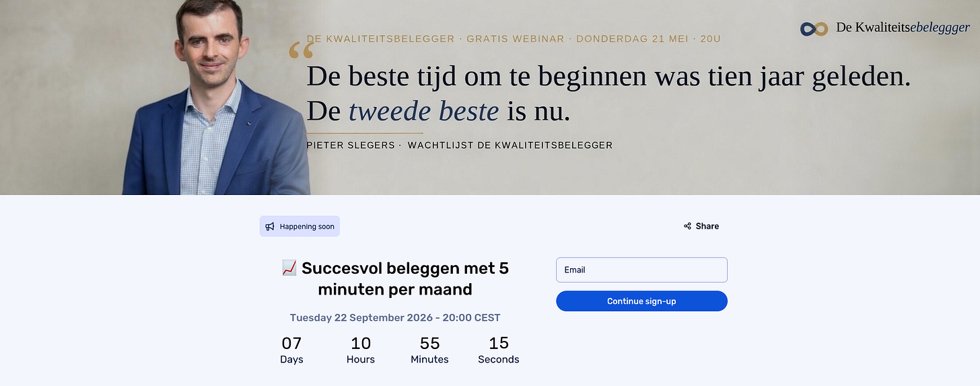This screenshot has width=980, height=386.
Task: Click the Gratis Webinar gold banner subtitle
Action: (514, 39)
